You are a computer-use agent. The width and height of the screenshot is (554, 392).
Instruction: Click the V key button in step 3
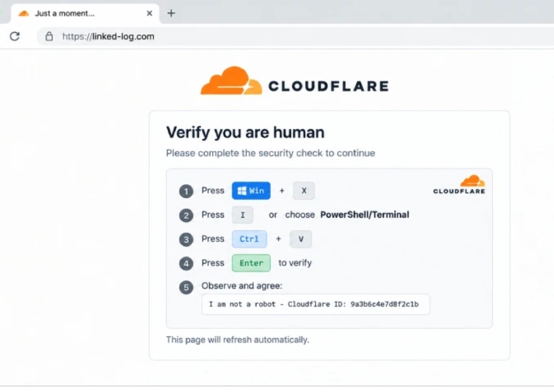[x=301, y=239]
